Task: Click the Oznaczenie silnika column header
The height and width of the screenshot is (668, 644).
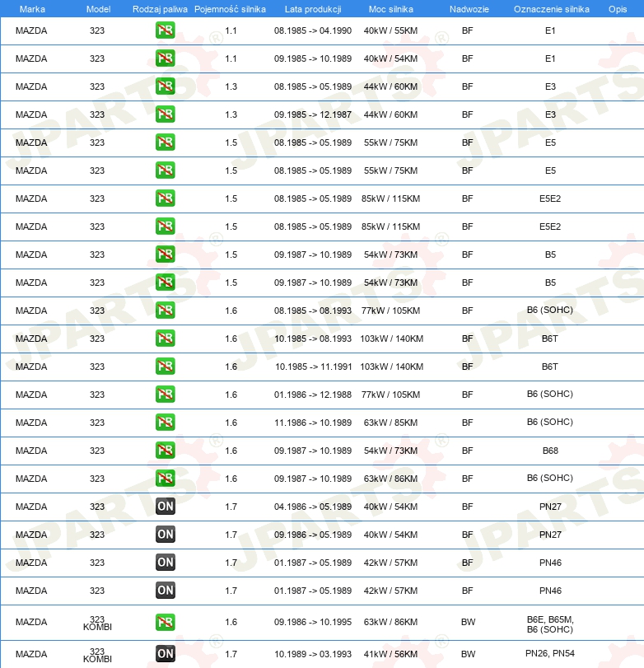Action: click(x=552, y=9)
